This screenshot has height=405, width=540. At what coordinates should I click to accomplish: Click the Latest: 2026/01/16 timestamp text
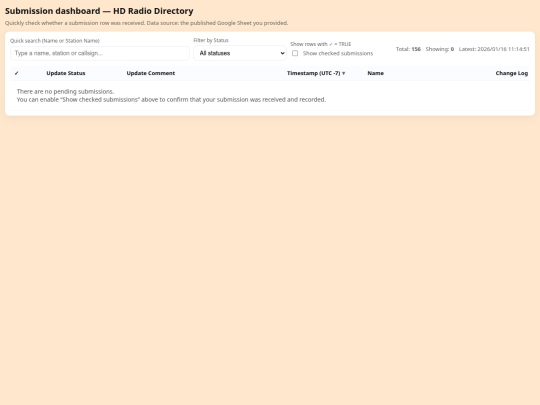[x=494, y=49]
